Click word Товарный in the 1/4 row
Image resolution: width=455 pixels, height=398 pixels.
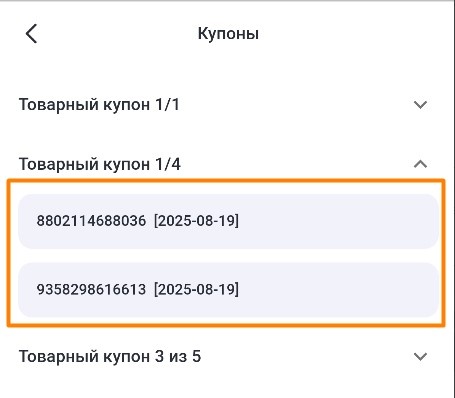click(x=59, y=164)
